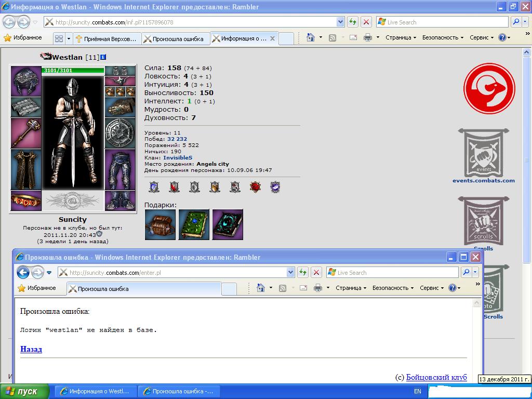Open the green book gift
The width and height of the screenshot is (532, 399).
click(194, 224)
